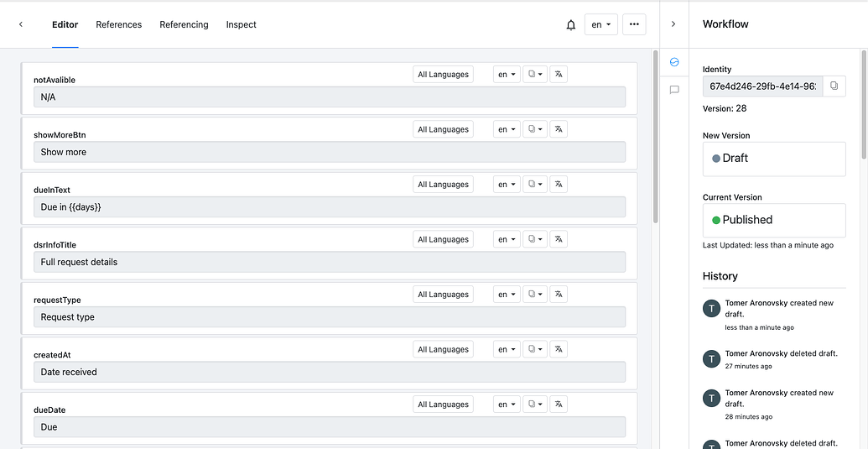This screenshot has height=449, width=868.
Task: Open en language dropdown for showMoreBtn
Action: [x=507, y=129]
